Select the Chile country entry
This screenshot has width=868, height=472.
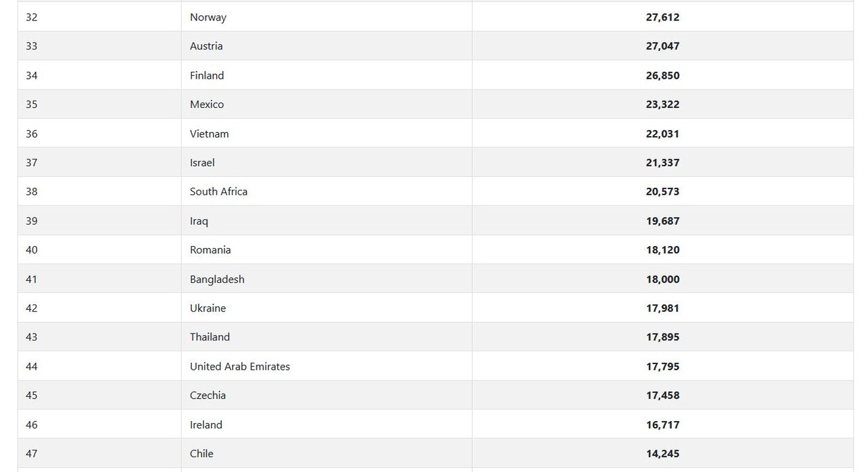coord(201,454)
